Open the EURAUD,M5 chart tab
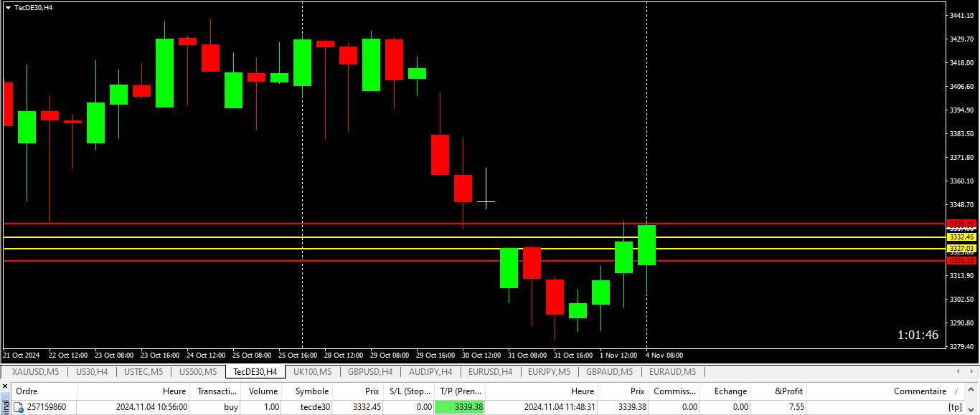The width and height of the screenshot is (980, 415). 672,372
